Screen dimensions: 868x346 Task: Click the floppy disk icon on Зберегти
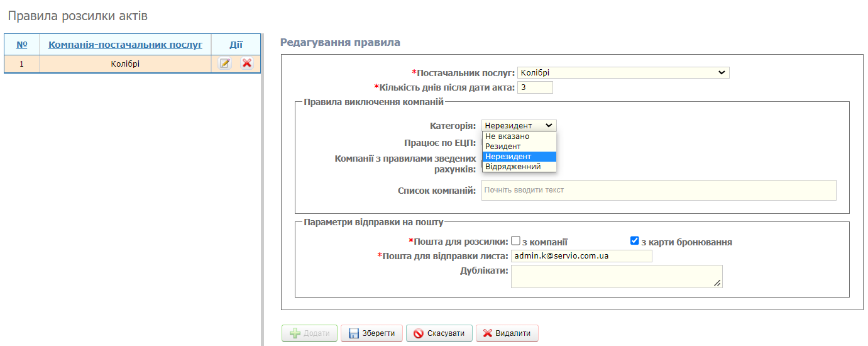353,333
